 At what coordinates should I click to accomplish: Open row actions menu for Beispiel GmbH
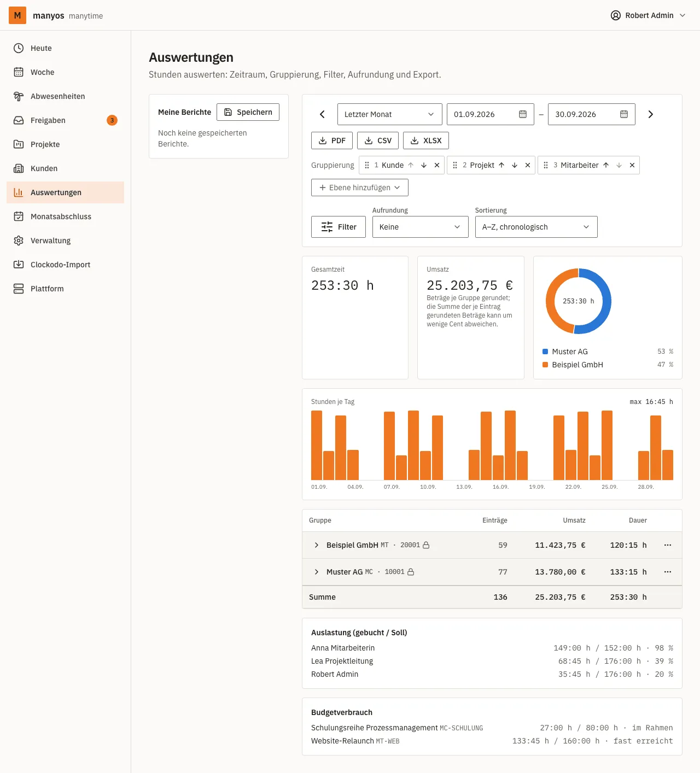pyautogui.click(x=668, y=545)
